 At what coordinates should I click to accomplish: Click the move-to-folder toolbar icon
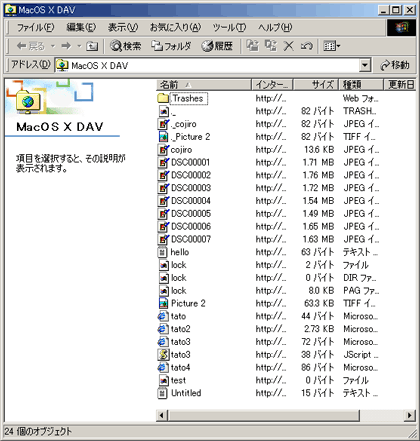pos(253,46)
